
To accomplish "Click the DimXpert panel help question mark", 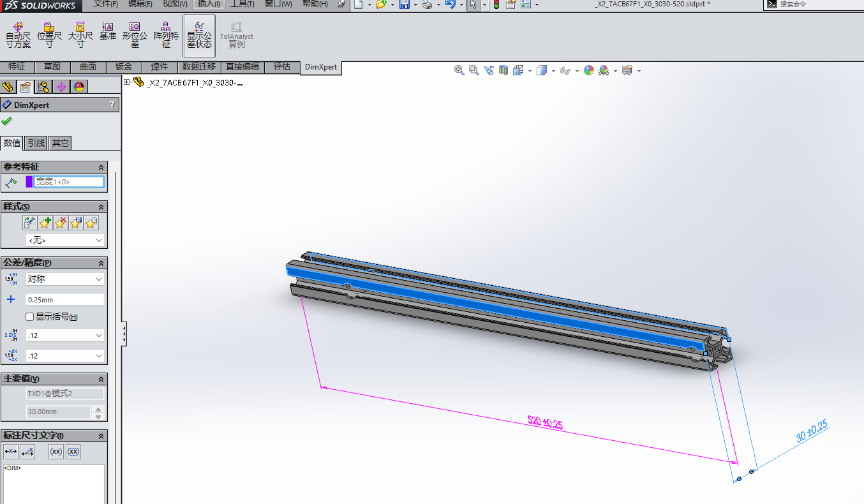I will (x=112, y=105).
